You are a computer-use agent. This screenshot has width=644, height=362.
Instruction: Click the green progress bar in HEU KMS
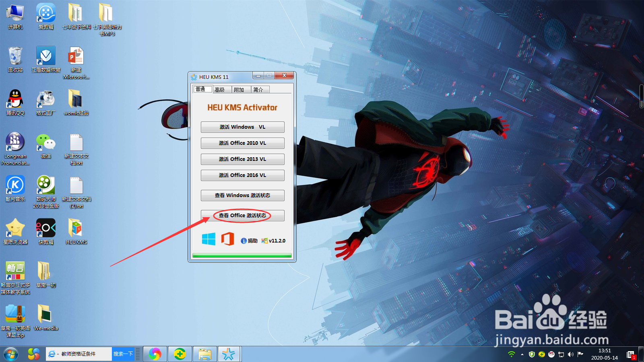[242, 255]
